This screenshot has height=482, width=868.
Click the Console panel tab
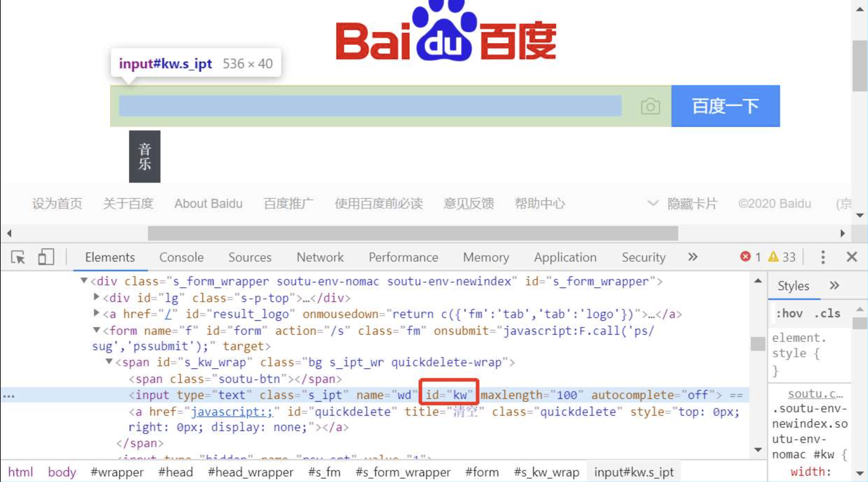(181, 256)
